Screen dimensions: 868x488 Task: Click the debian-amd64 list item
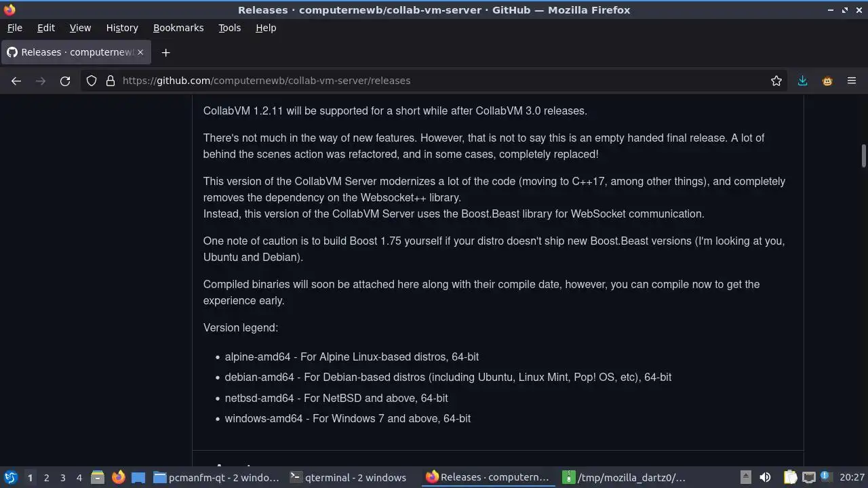click(x=448, y=377)
